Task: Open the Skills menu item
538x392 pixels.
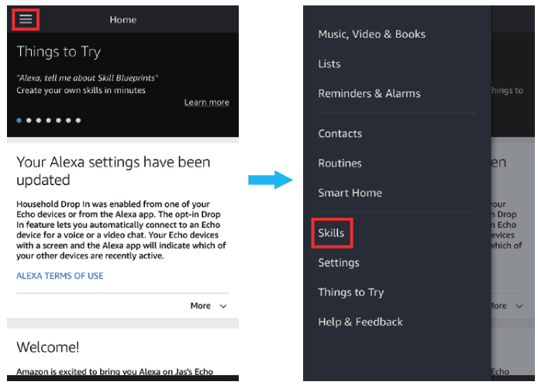Action: (x=331, y=232)
